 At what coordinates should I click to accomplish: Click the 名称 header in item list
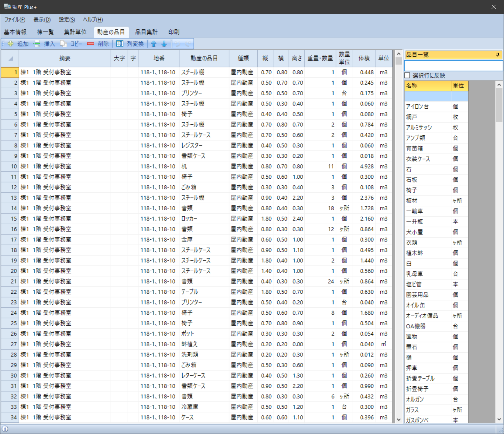coord(428,86)
